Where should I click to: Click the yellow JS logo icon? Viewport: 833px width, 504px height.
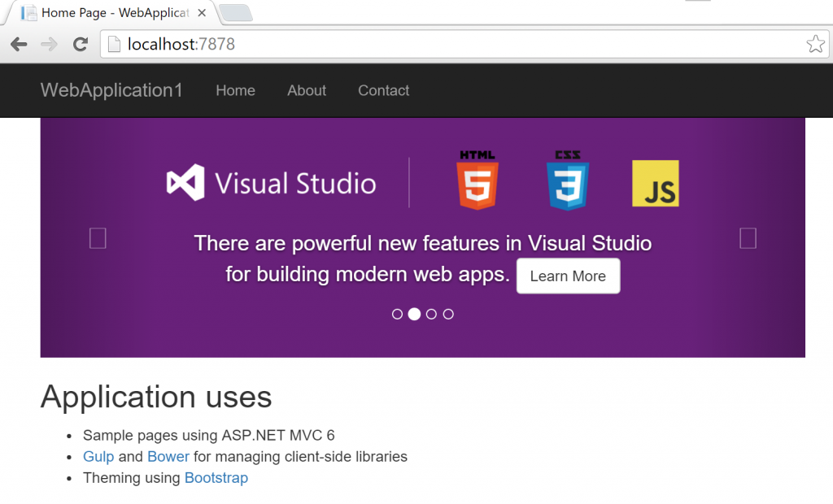coord(656,183)
